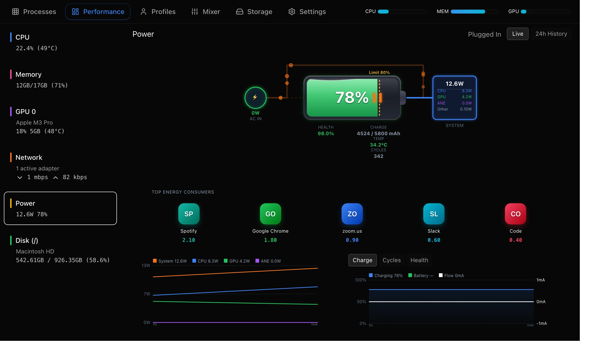Open the Processes tab
Screen dimensions: 603x364
[x=34, y=12]
